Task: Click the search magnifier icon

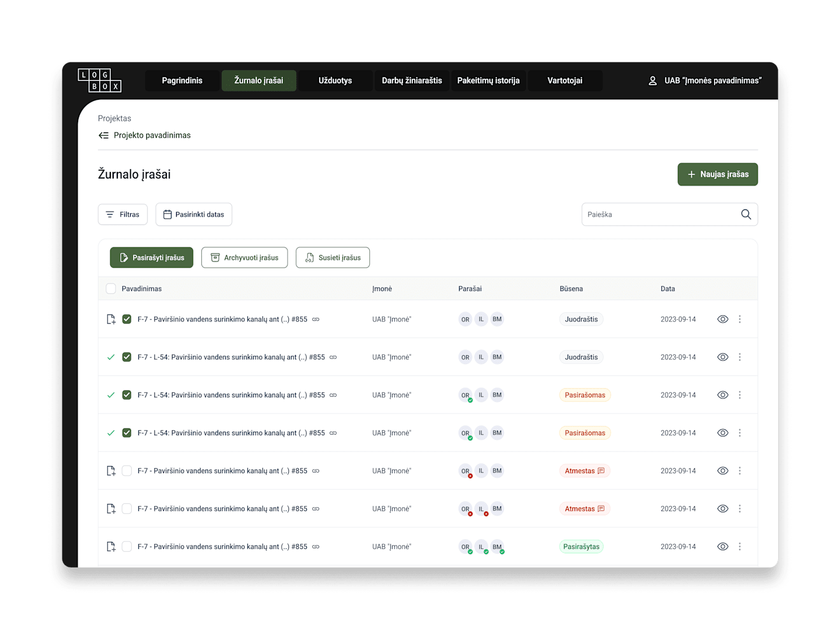Action: (x=745, y=214)
